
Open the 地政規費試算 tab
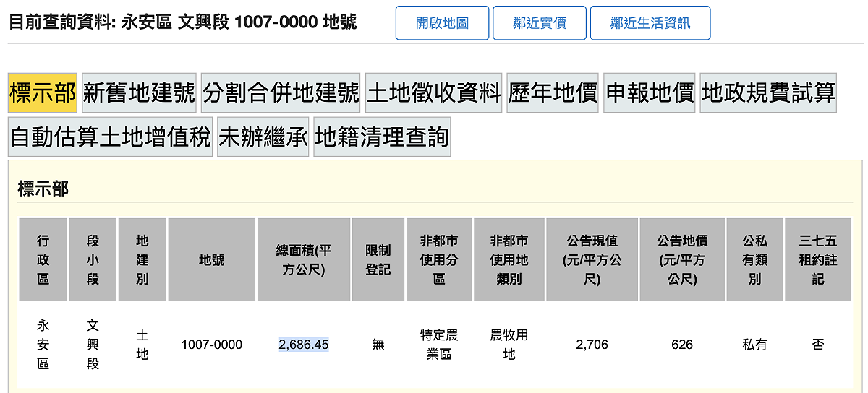(768, 92)
